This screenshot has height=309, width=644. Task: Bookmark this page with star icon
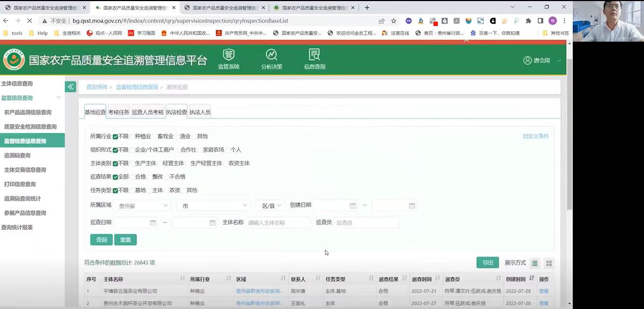393,20
